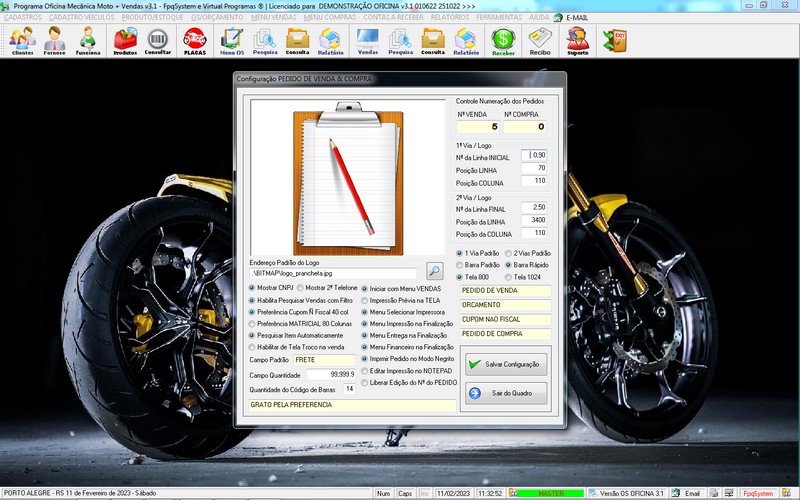Click the Receber dollar icon
The image size is (800, 500).
[503, 39]
